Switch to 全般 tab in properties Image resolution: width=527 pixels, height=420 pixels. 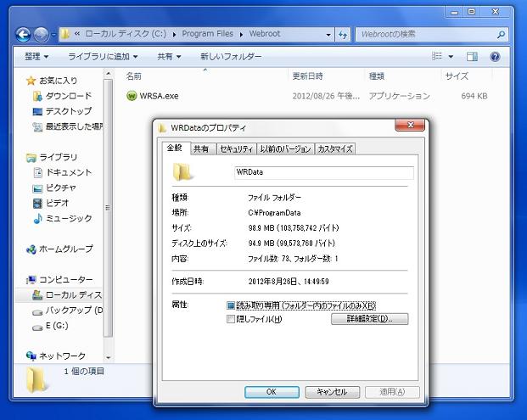click(x=176, y=148)
